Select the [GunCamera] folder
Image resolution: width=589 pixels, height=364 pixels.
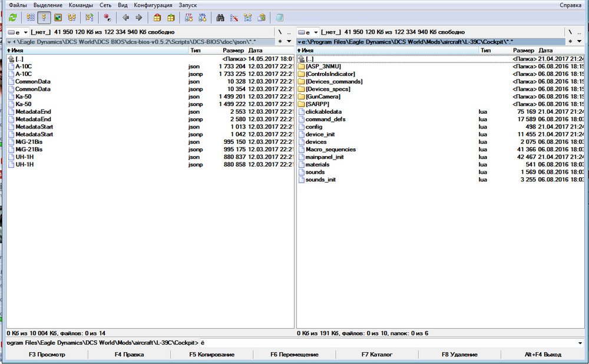pos(441,97)
